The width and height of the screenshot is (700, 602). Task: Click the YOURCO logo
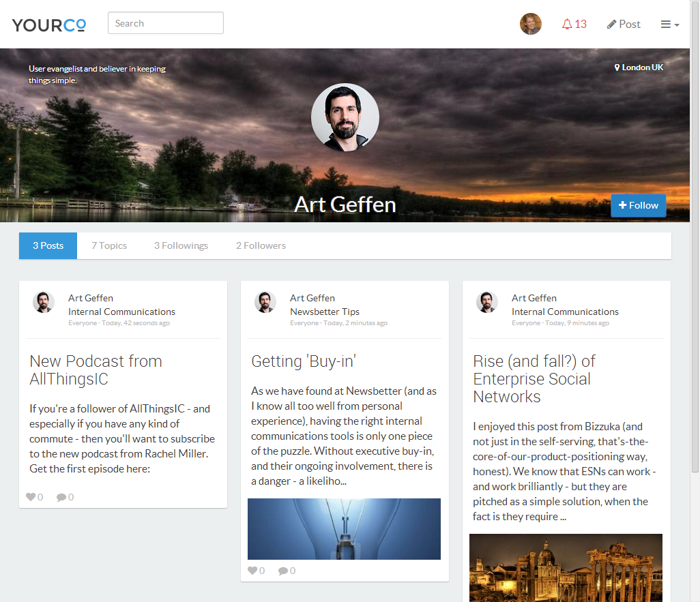49,25
